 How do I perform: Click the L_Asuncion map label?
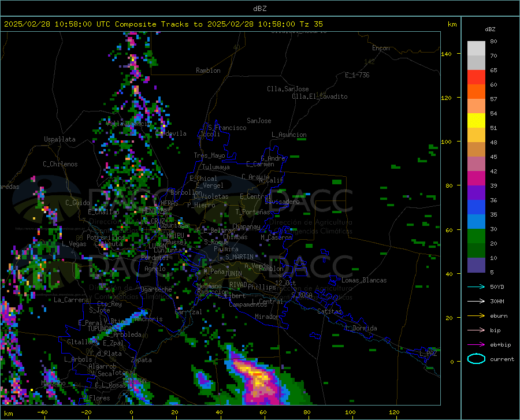pos(289,135)
